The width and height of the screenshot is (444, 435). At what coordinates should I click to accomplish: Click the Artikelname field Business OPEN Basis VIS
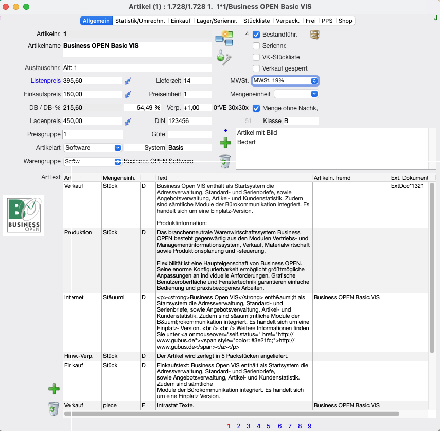tap(137, 49)
